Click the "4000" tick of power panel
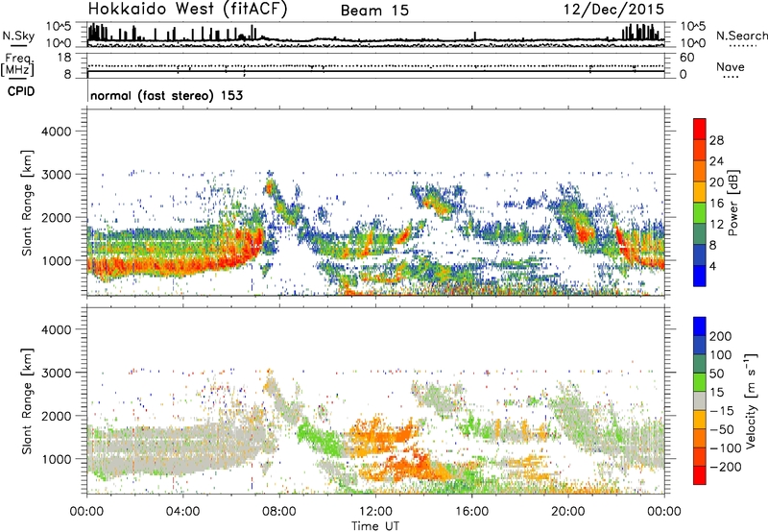Viewport: 768px width, 532px height. [56, 132]
